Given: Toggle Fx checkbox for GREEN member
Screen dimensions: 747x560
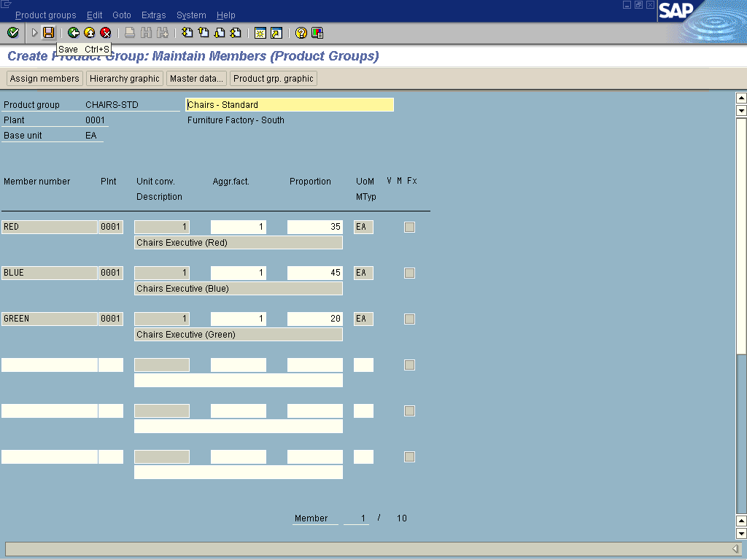Looking at the screenshot, I should click(x=409, y=319).
